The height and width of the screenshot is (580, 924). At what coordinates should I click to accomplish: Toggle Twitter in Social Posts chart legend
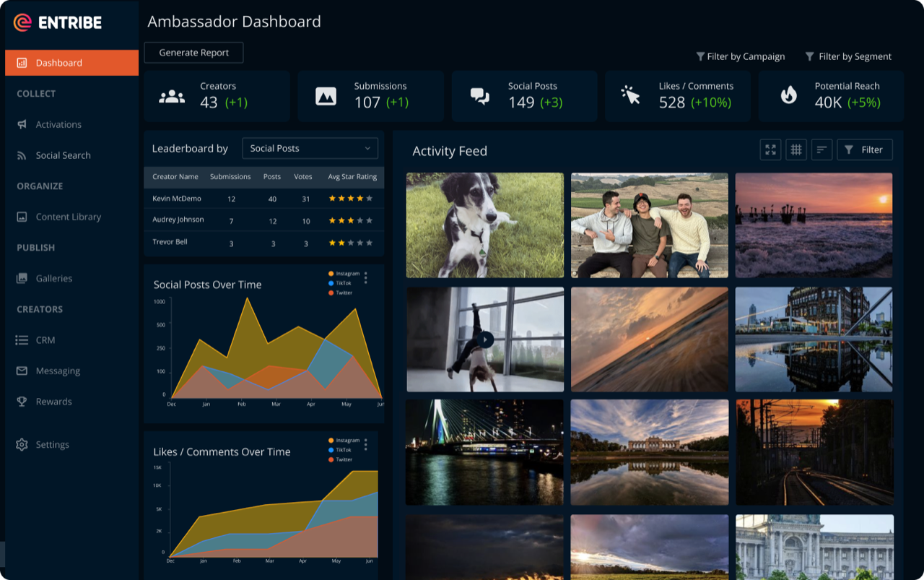341,293
